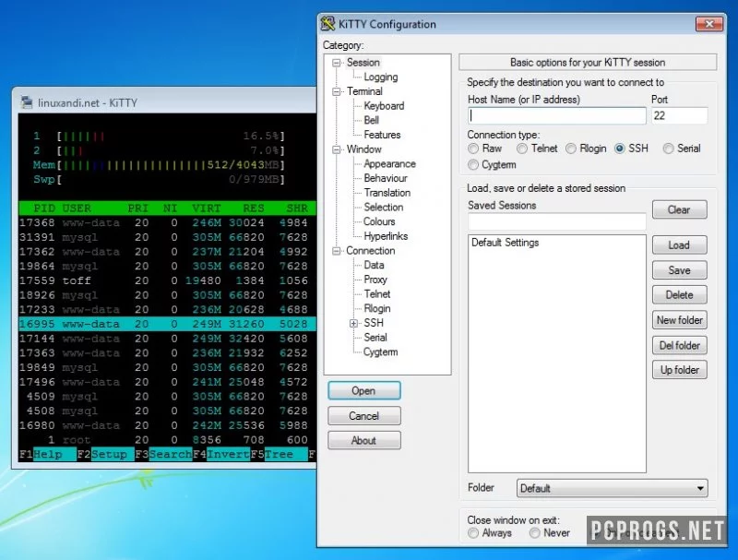This screenshot has height=560, width=738.
Task: Click F4 Invert in KiTTY terminal
Action: 221,455
